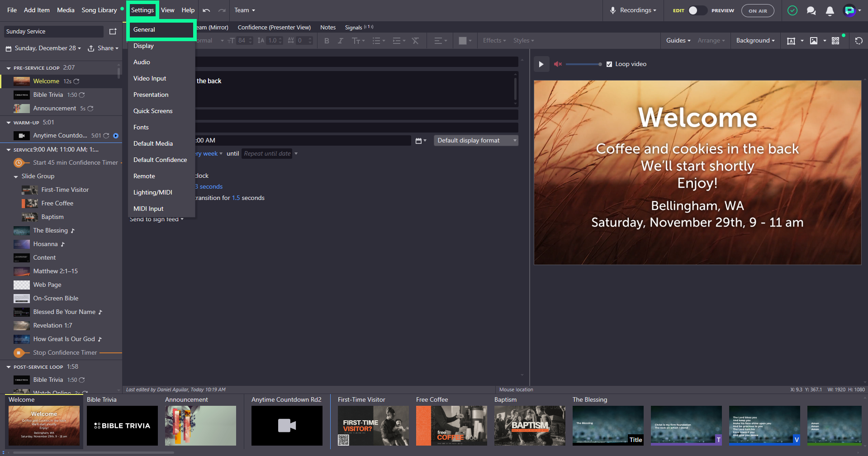
Task: Click the blue icon beside Anytime Countdown
Action: point(116,136)
